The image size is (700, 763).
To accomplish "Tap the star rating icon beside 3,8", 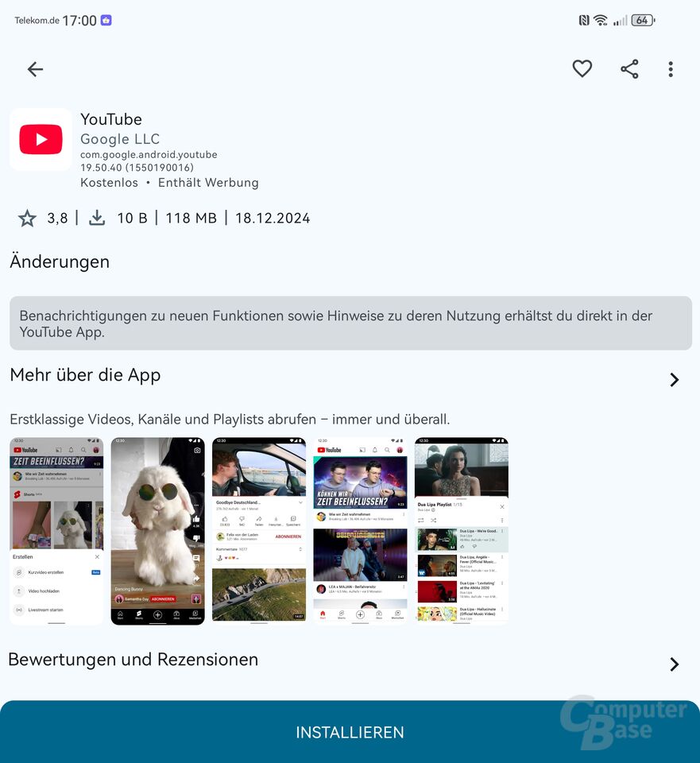I will coord(27,218).
